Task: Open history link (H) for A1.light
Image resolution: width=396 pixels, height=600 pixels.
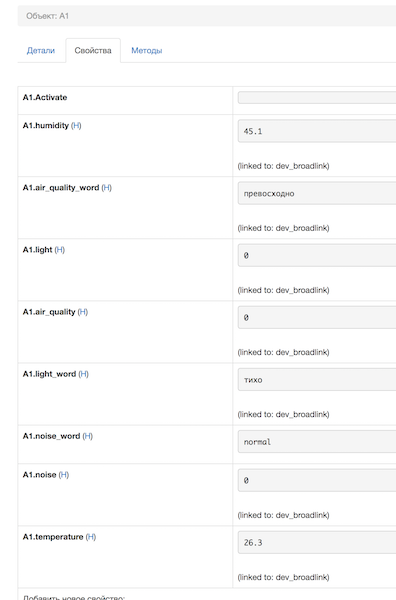Action: 60,249
